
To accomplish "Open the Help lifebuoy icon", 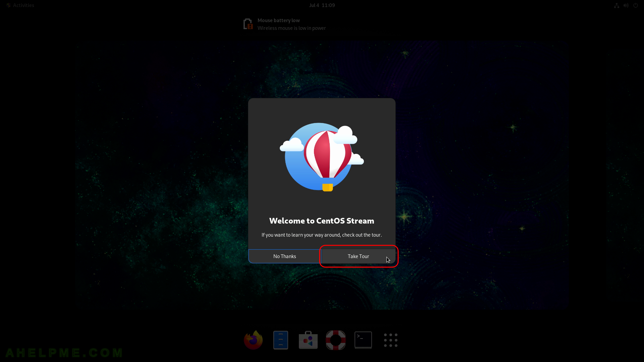I will 336,340.
